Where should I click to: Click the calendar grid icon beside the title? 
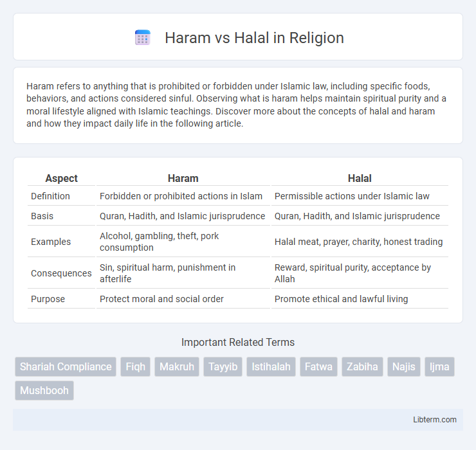click(143, 38)
